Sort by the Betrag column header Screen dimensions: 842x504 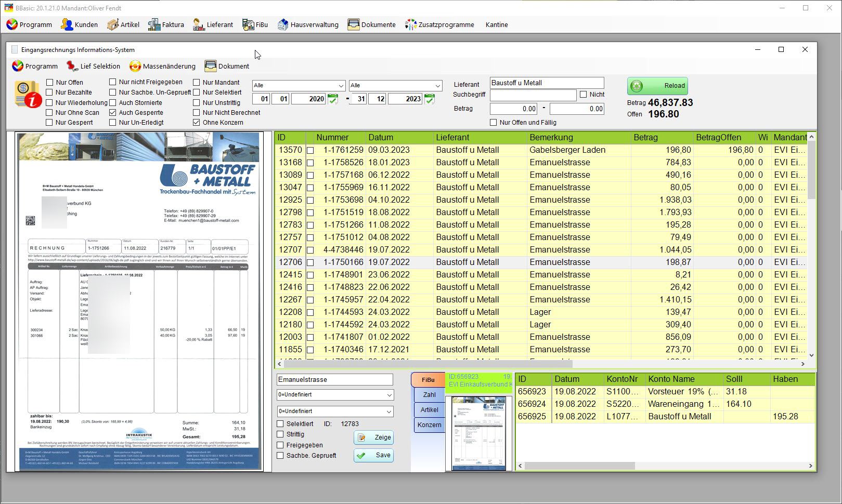[x=661, y=138]
